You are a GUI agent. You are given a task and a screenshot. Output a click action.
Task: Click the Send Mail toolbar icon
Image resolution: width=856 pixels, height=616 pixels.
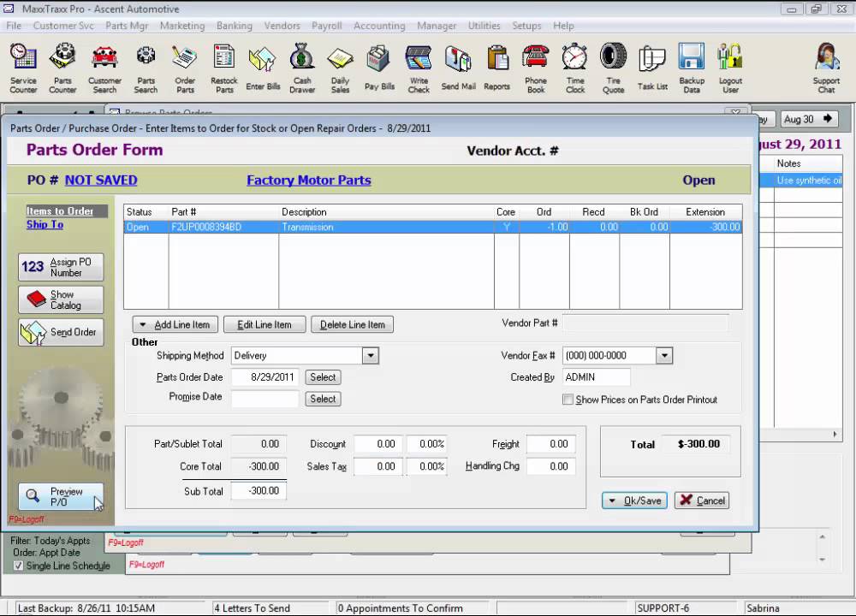tap(458, 68)
